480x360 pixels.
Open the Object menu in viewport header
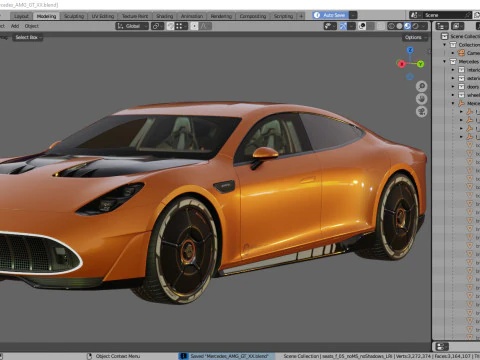pyautogui.click(x=32, y=26)
